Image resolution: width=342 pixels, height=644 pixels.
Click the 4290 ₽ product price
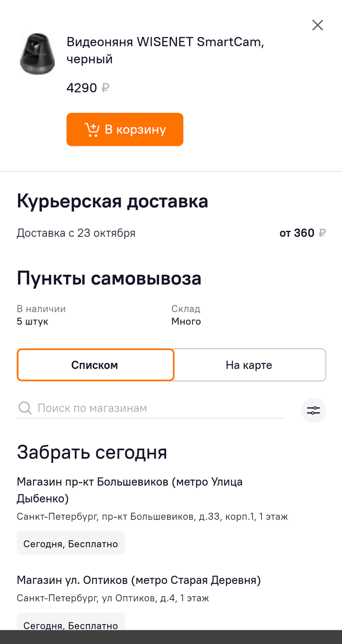point(88,88)
